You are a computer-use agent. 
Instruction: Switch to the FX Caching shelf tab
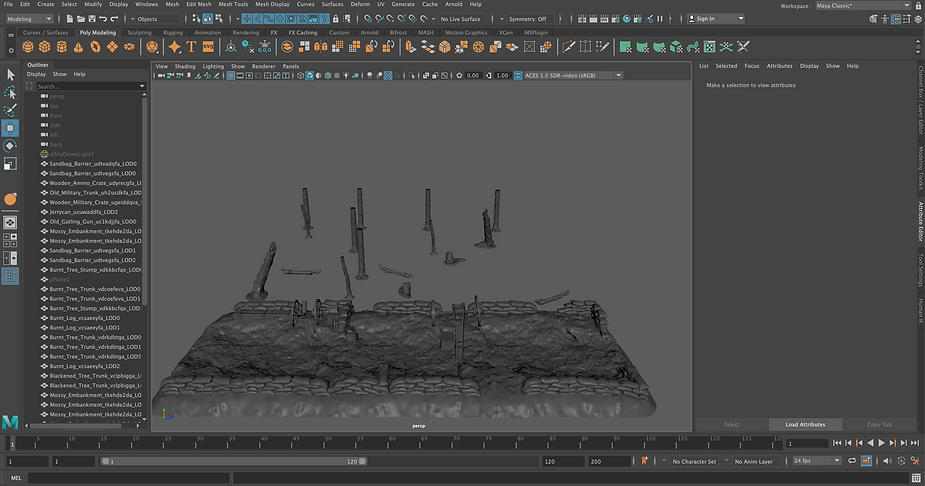(x=303, y=32)
